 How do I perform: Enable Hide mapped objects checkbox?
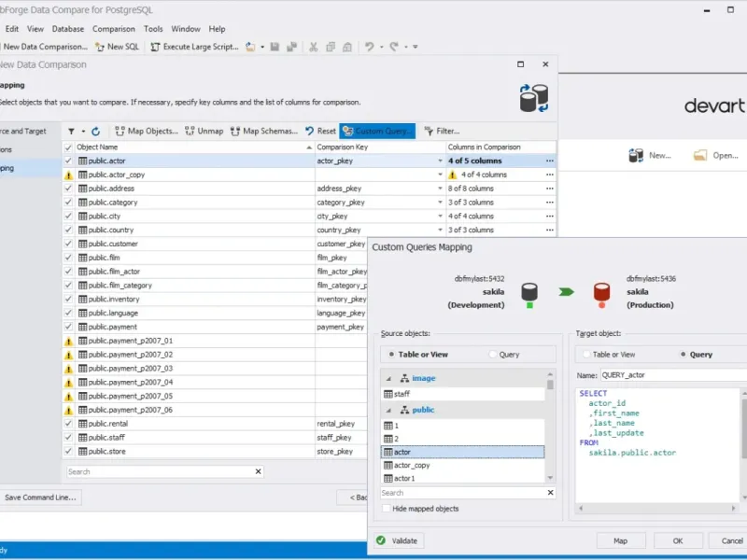(387, 509)
